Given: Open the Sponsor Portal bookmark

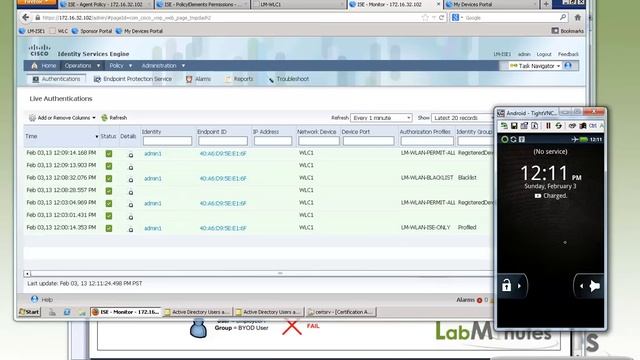Looking at the screenshot, I should (92, 31).
